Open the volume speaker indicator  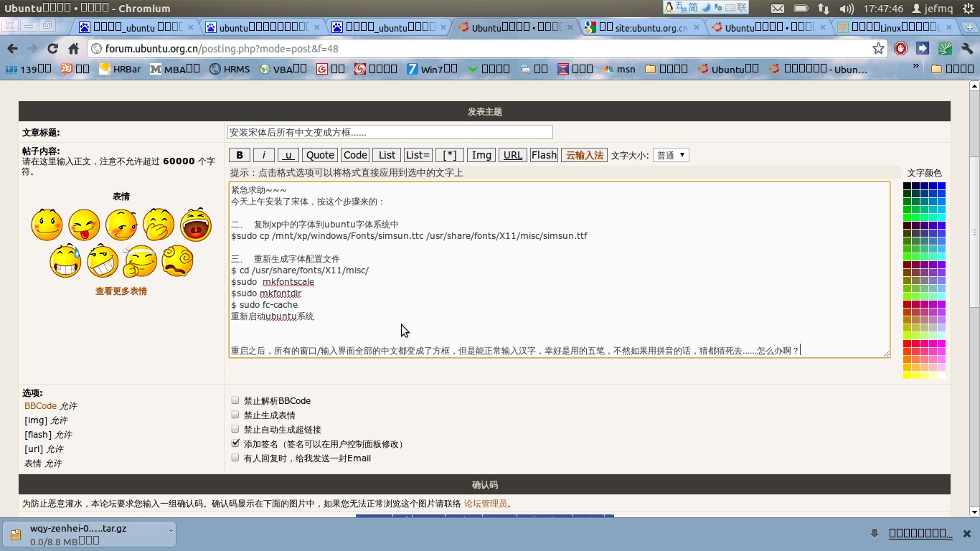[846, 9]
